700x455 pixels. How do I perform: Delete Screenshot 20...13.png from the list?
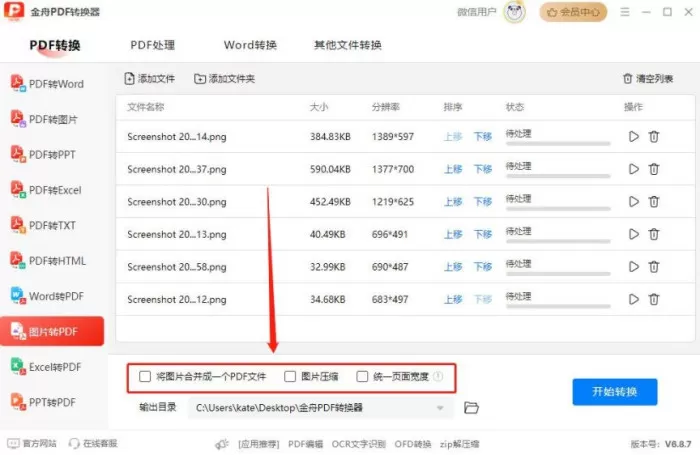[654, 234]
